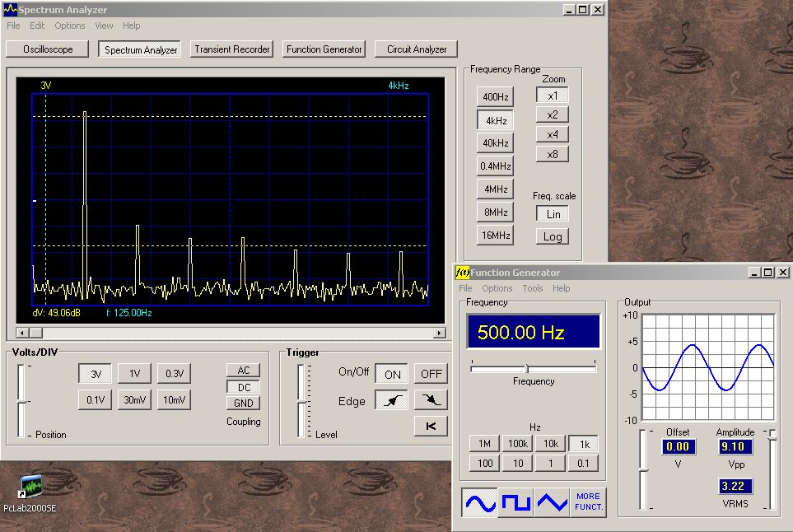Open the Options menu in Spectrum Analyzer

coord(70,26)
